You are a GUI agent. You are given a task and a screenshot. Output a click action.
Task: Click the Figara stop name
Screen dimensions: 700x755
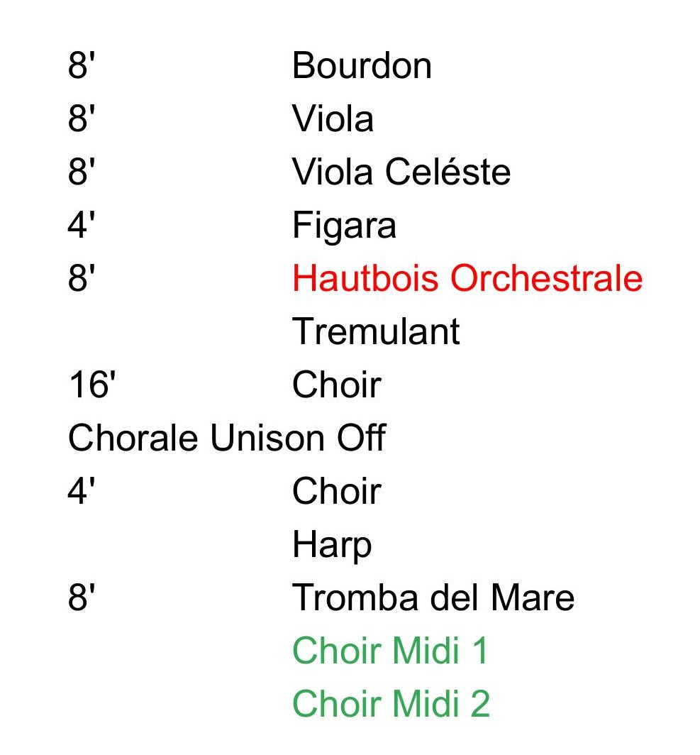(344, 226)
